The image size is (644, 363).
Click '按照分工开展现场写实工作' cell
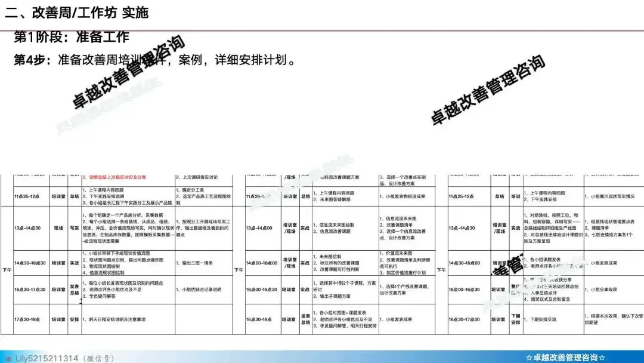pos(204,228)
